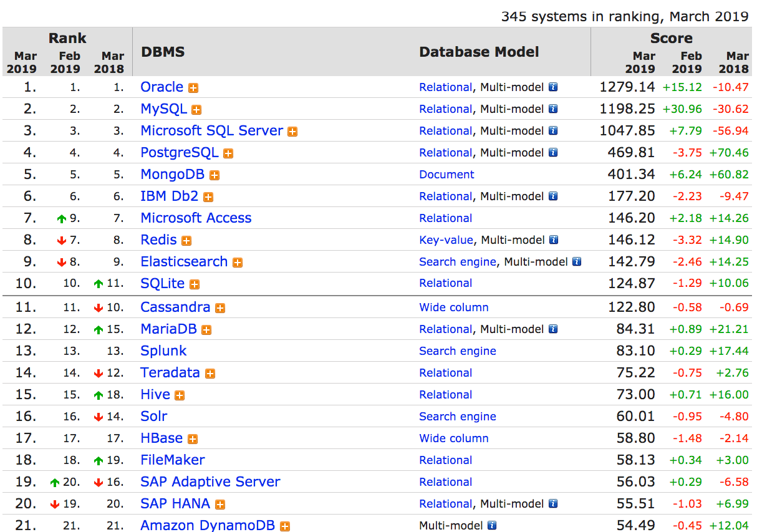
Task: Open the MySQL database link
Action: pyautogui.click(x=164, y=109)
